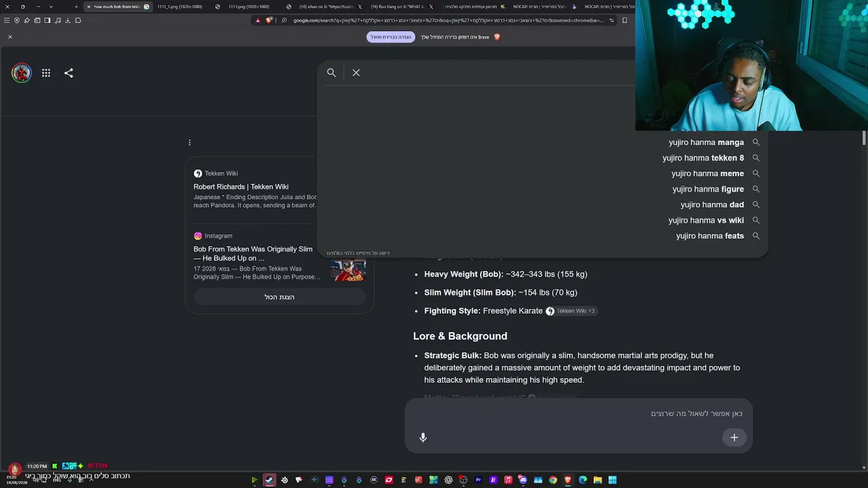Open Brave browser from the taskbar
Screen dimensions: 868x488
[568, 480]
